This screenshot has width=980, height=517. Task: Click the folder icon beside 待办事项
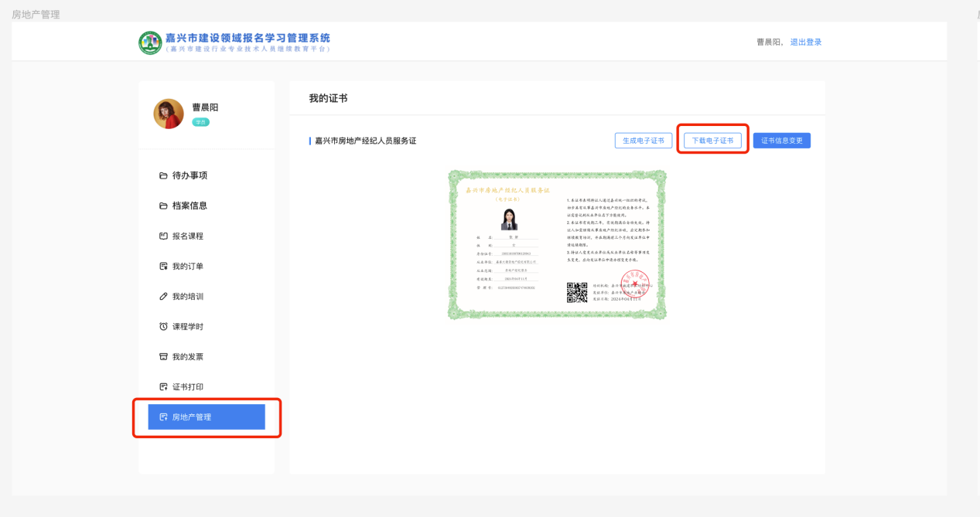point(163,175)
